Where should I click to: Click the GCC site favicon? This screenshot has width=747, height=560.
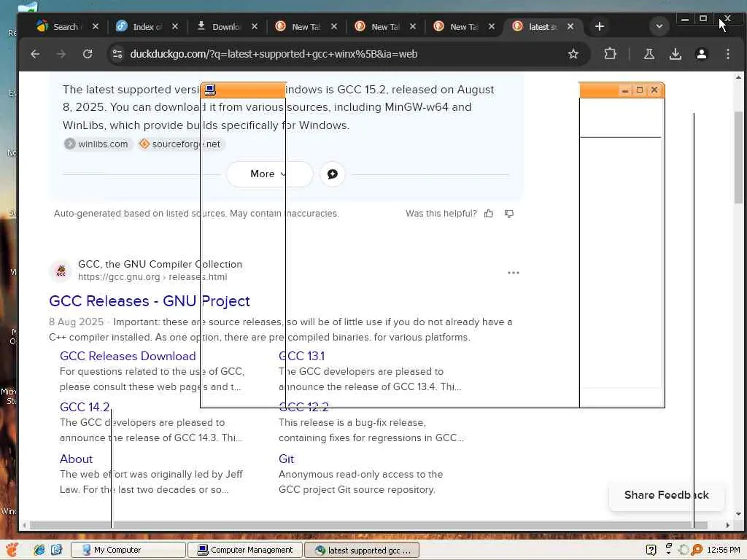[61, 271]
